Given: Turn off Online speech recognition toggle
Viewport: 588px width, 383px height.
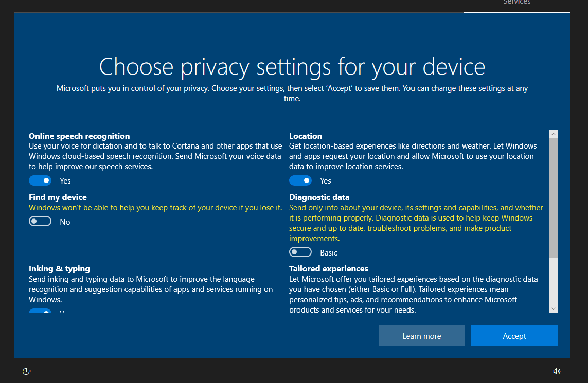Looking at the screenshot, I should click(x=40, y=180).
